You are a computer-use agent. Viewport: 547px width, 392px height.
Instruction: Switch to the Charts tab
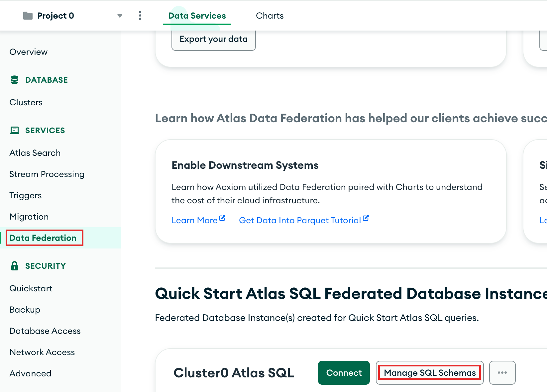tap(270, 16)
